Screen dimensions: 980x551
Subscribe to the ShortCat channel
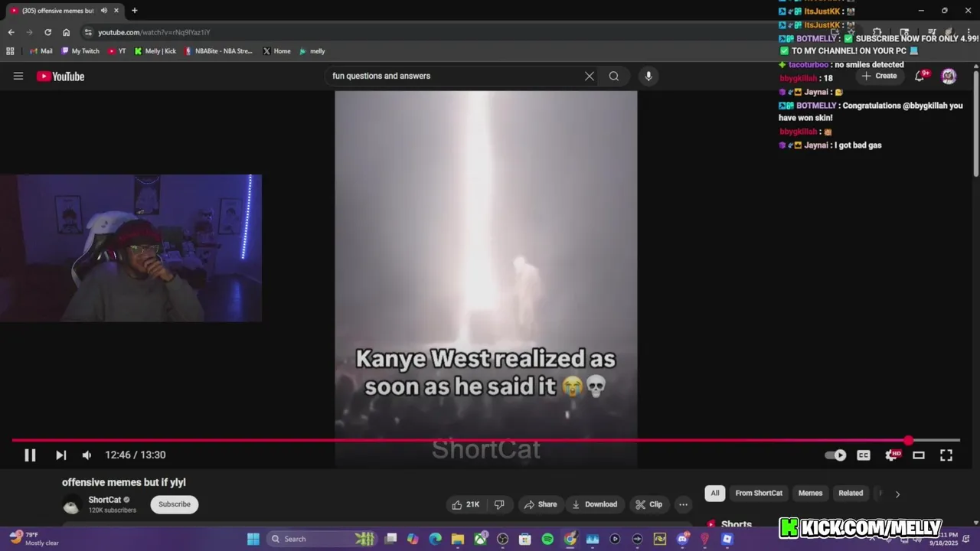(175, 504)
